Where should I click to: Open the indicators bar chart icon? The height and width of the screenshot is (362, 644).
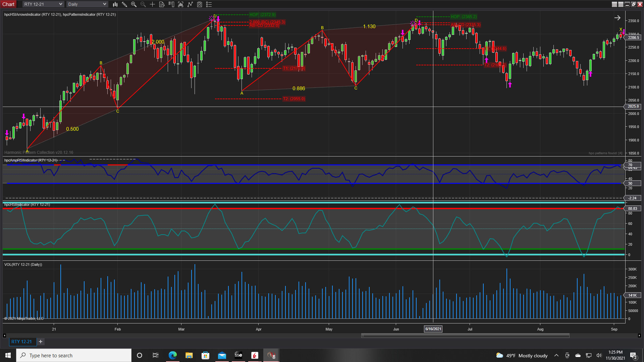181,4
